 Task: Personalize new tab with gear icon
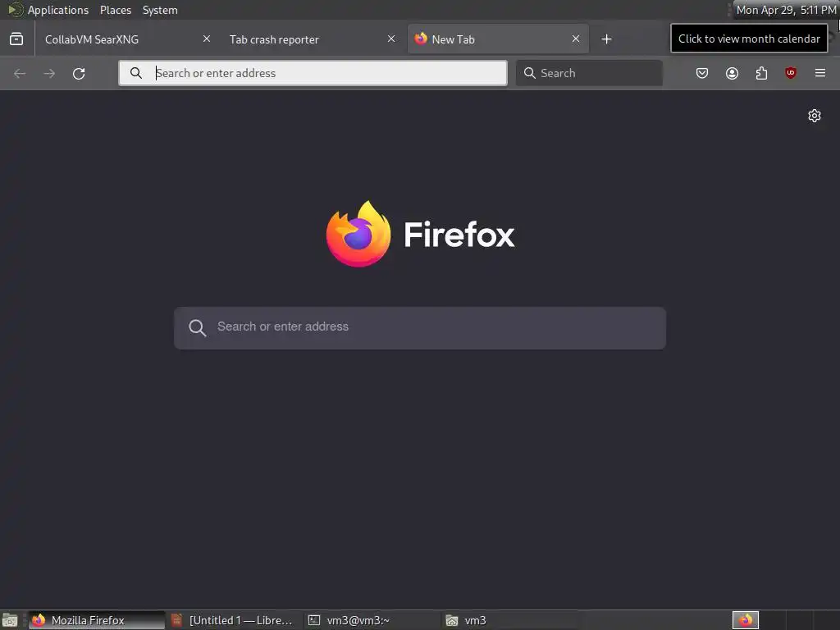(x=815, y=116)
